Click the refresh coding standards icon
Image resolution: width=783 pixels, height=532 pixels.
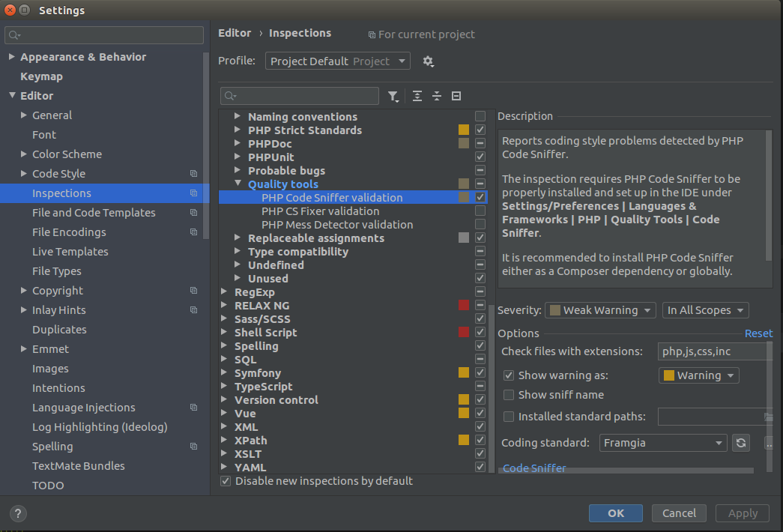coord(741,443)
